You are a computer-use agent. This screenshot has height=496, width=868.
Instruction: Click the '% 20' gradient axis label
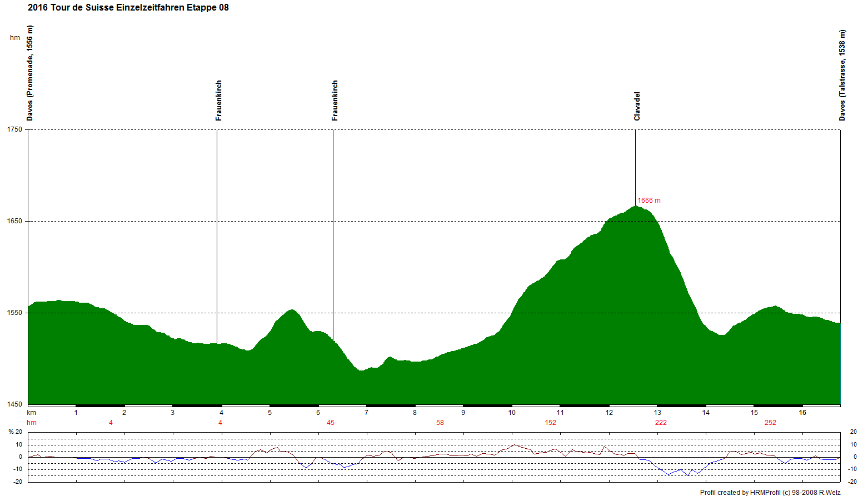(16, 432)
